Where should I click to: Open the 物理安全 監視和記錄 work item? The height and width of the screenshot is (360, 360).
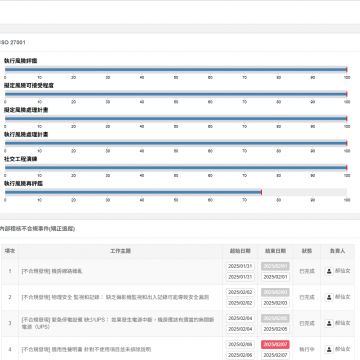115,297
